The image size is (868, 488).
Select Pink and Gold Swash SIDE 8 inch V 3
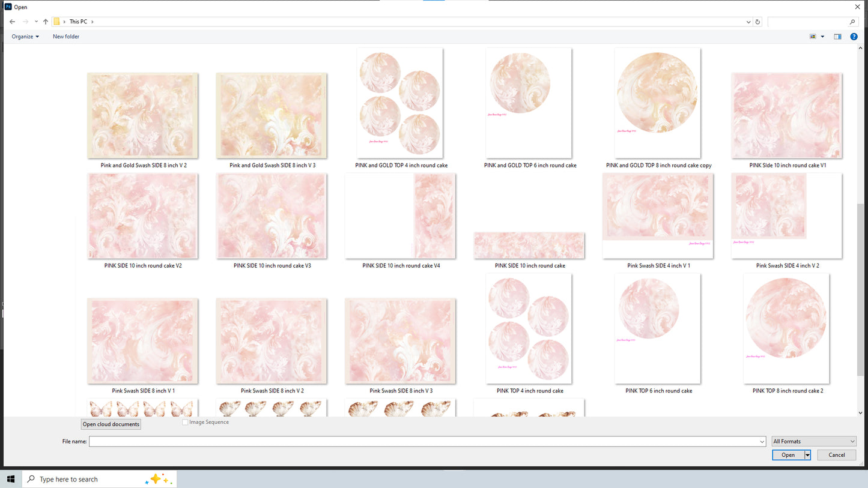point(272,121)
